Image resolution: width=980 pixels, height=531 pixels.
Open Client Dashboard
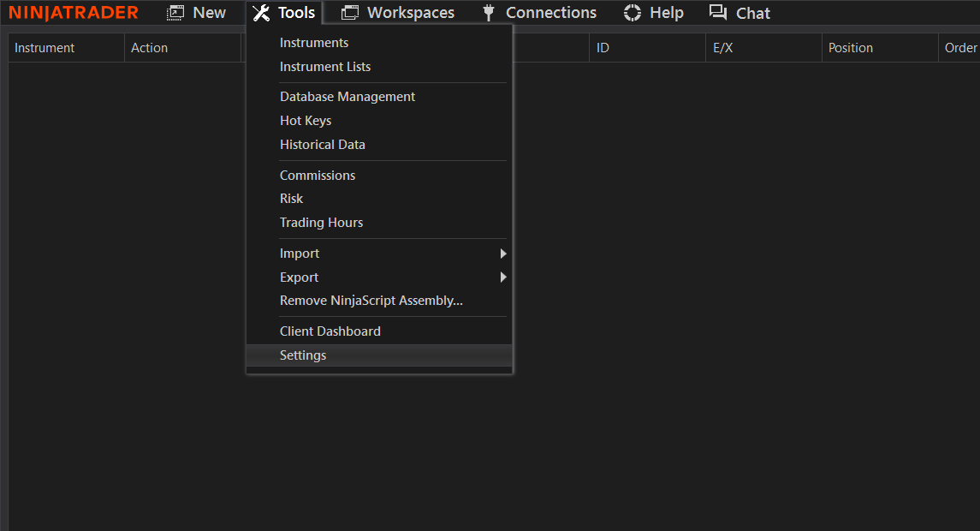[330, 331]
